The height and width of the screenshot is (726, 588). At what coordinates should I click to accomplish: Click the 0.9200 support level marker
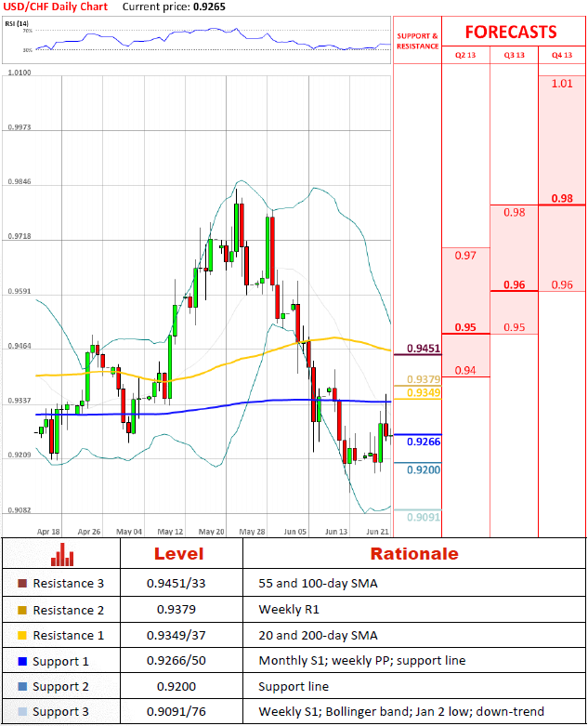(424, 470)
